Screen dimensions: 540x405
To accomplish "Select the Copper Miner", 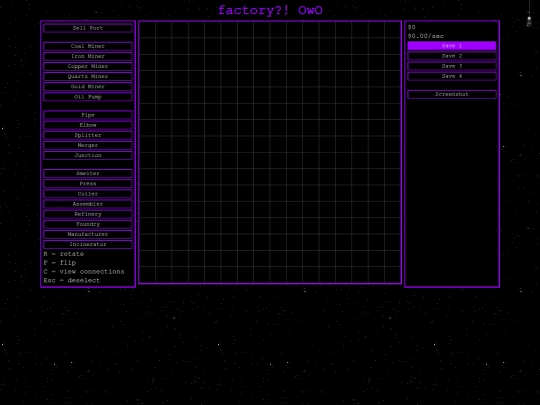I will 88,66.
